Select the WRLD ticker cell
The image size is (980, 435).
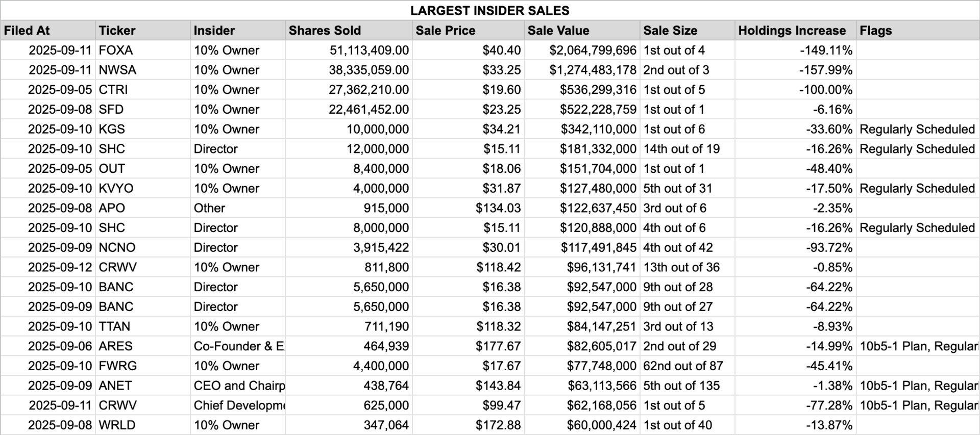click(x=143, y=425)
